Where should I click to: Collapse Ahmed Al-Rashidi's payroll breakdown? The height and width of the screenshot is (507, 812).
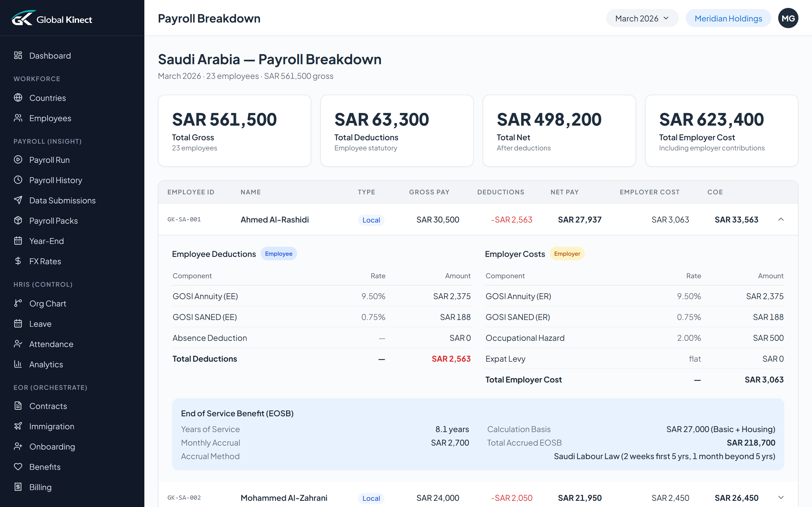(781, 219)
